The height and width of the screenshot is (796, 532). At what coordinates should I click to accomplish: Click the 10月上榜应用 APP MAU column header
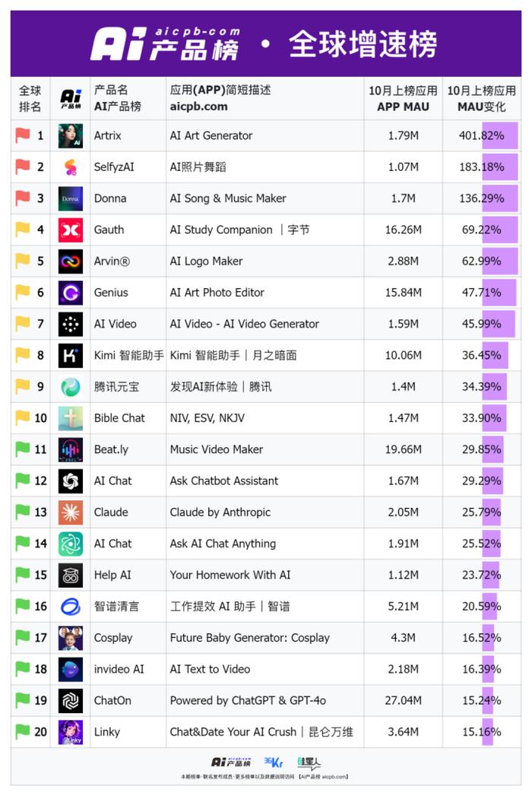click(403, 99)
